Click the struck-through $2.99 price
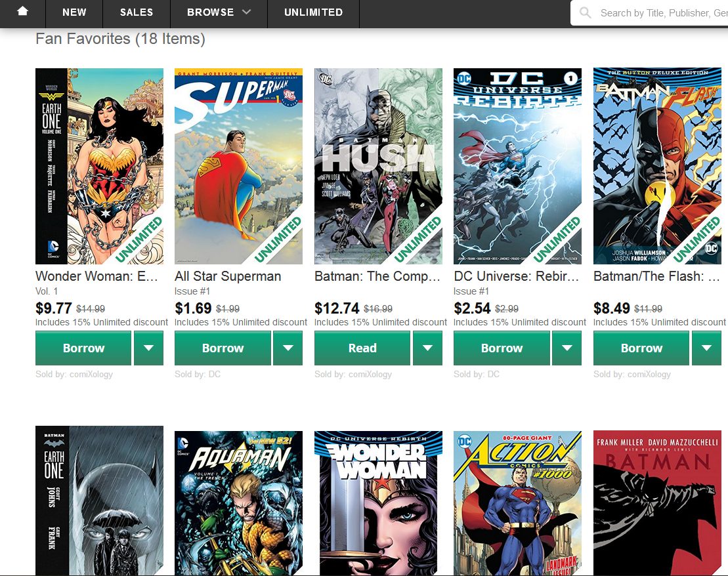This screenshot has height=576, width=728. [x=507, y=308]
